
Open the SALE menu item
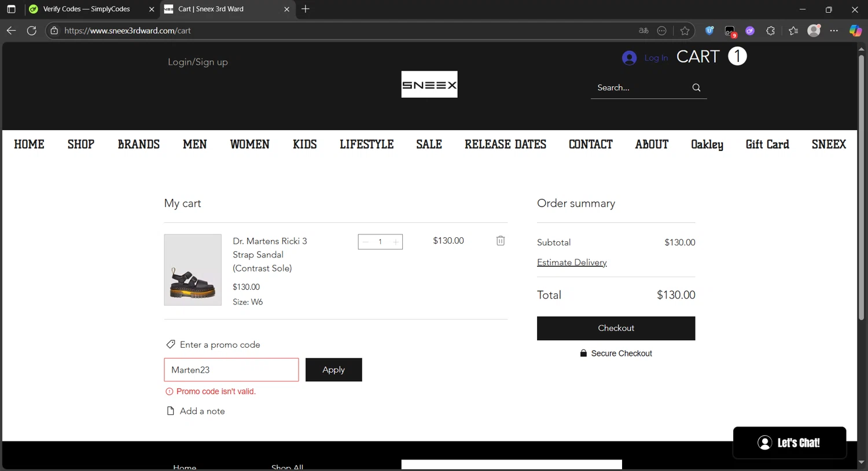click(x=429, y=144)
